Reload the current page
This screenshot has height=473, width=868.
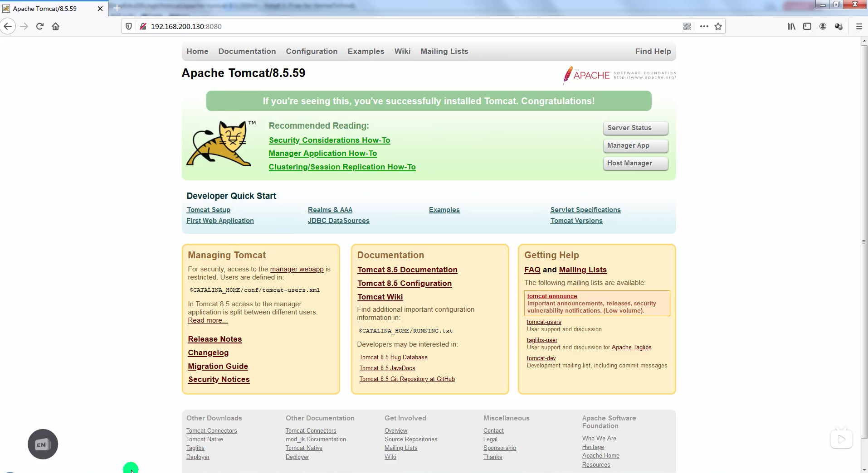pyautogui.click(x=40, y=26)
